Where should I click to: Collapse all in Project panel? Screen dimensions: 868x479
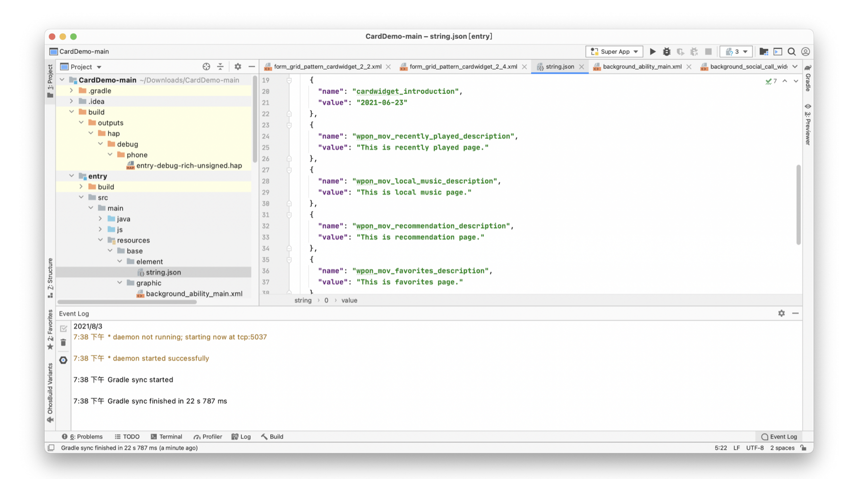pyautogui.click(x=220, y=66)
